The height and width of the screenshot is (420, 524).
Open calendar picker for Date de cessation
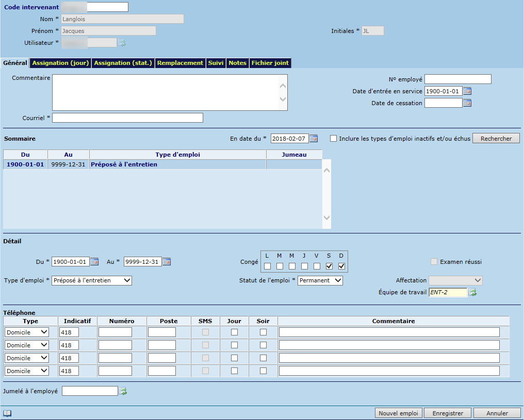coord(467,103)
